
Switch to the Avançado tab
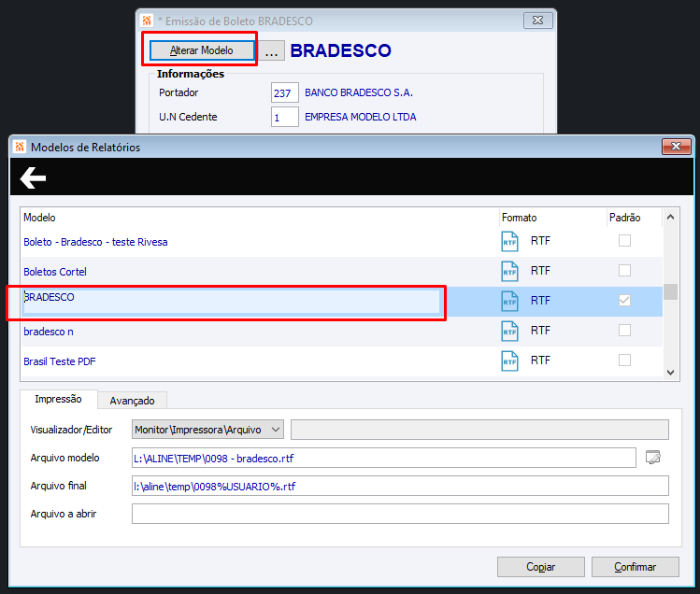point(132,401)
